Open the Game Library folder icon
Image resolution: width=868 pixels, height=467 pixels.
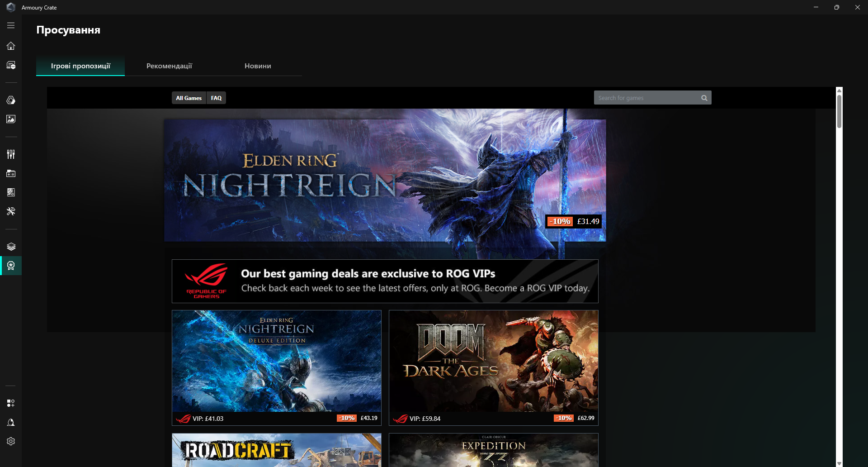[x=11, y=173]
